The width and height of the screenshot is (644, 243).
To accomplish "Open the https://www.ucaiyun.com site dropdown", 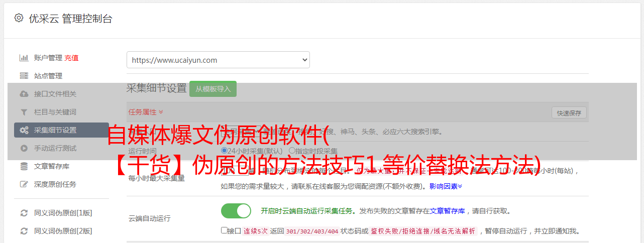I will 218,60.
